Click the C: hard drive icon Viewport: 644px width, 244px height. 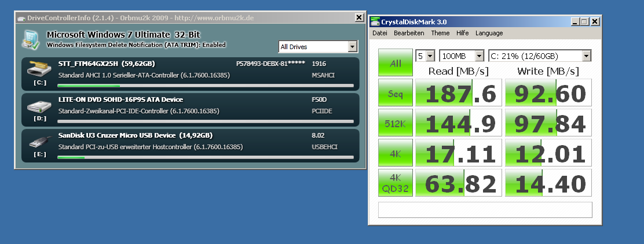39,69
